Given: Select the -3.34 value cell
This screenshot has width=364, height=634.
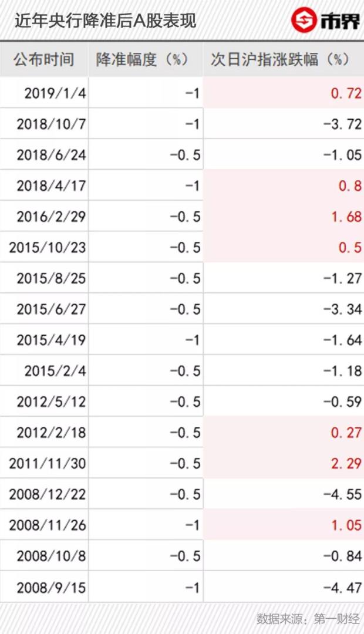Looking at the screenshot, I should coord(342,309).
